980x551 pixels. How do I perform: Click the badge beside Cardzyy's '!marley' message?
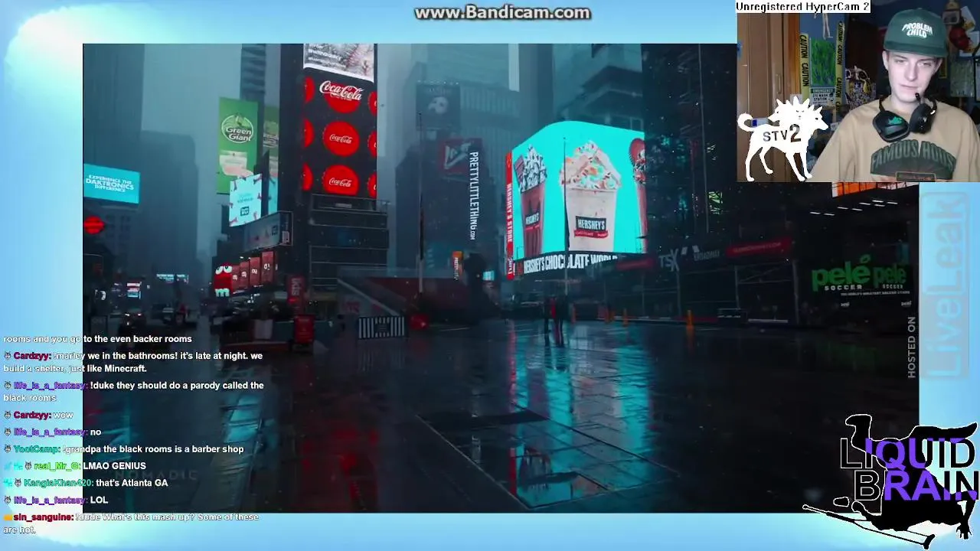pyautogui.click(x=8, y=356)
